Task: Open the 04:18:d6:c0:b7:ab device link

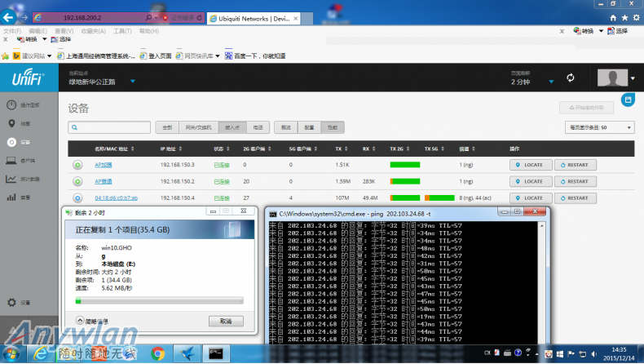Action: (x=117, y=198)
